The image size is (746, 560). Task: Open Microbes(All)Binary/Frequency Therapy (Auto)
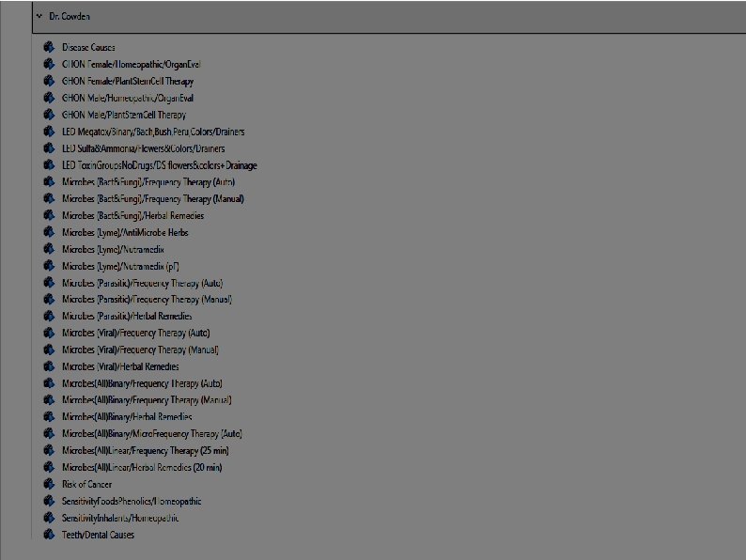[x=142, y=383]
